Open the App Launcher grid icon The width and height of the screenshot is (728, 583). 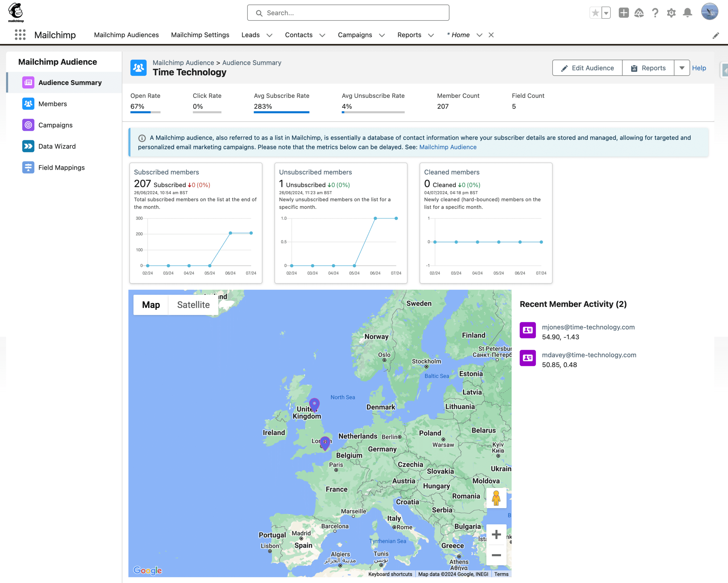pos(20,35)
